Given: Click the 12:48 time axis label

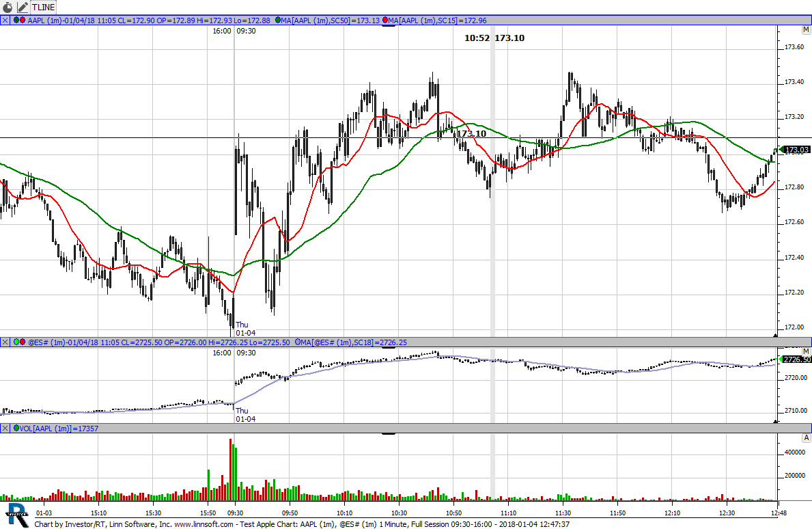Looking at the screenshot, I should (779, 513).
